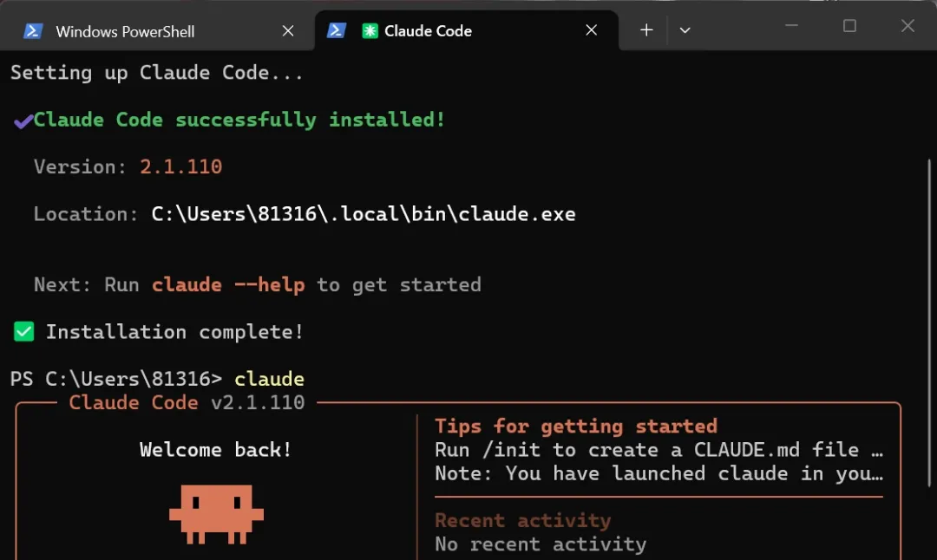Click the 'claude --help' command text

pyautogui.click(x=228, y=285)
